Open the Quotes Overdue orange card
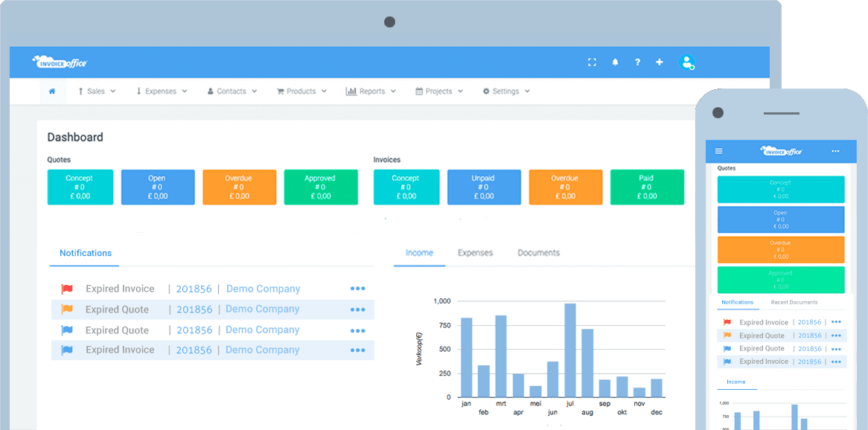This screenshot has height=430, width=868. point(240,187)
